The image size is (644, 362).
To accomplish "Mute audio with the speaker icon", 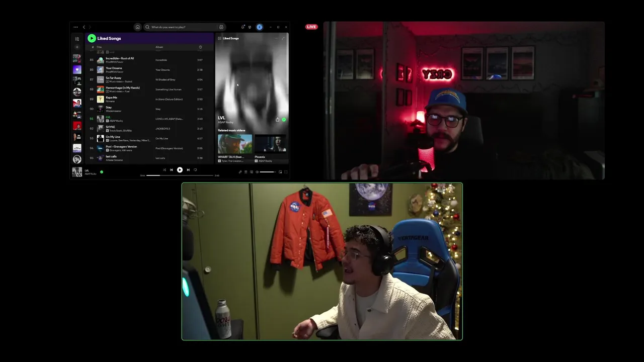I will 257,172.
